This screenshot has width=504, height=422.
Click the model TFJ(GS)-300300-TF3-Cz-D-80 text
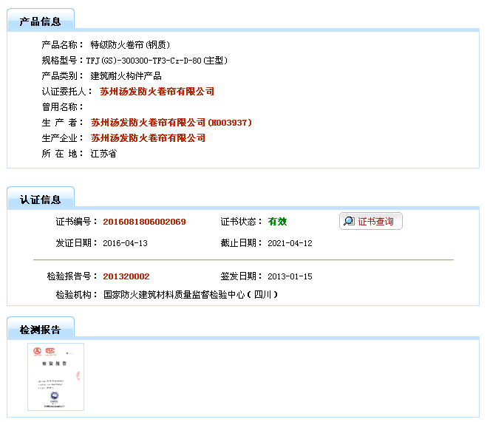[157, 61]
